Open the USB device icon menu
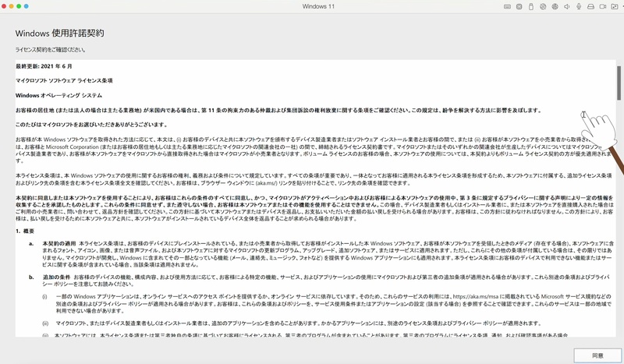Screen dimensions: 624x364 click(531, 6)
